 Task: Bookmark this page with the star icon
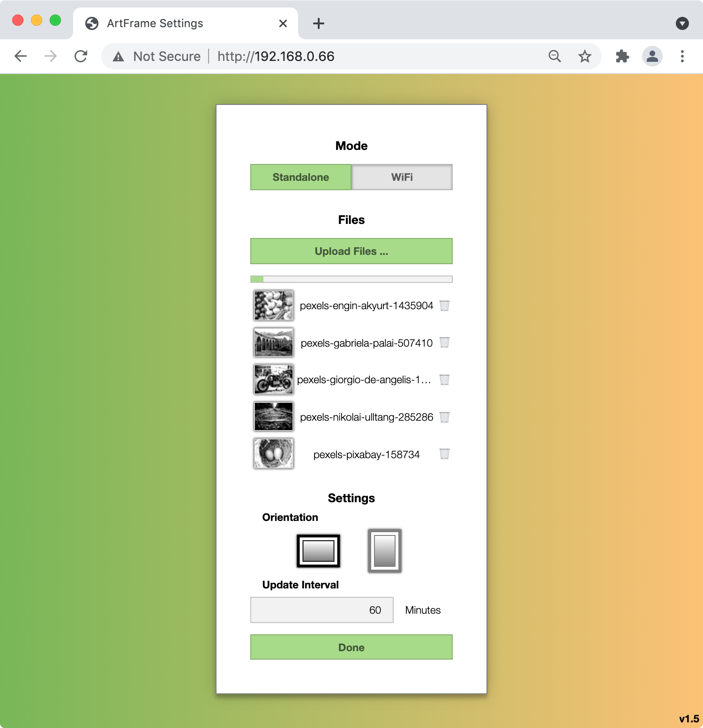[x=584, y=57]
